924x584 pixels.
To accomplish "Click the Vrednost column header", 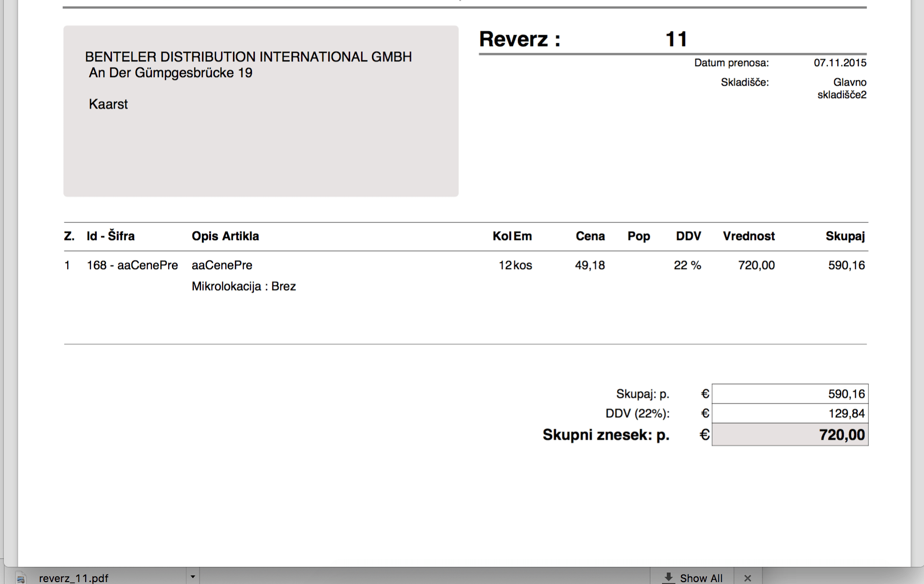I will click(x=748, y=236).
